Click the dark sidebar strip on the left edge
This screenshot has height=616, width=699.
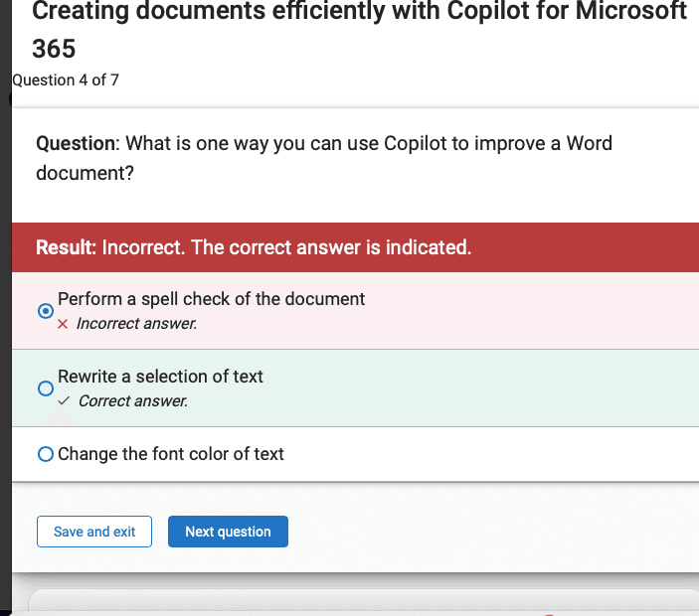tap(6, 308)
